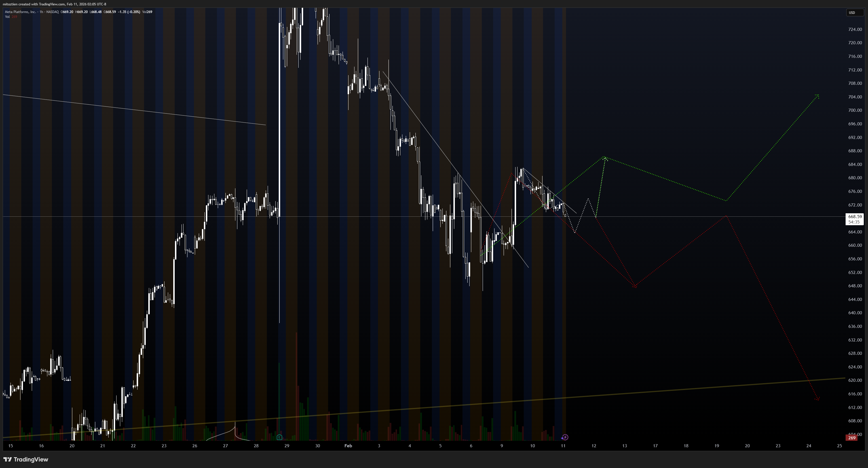Click the 648.00 price axis label
This screenshot has height=468, width=868.
855,286
